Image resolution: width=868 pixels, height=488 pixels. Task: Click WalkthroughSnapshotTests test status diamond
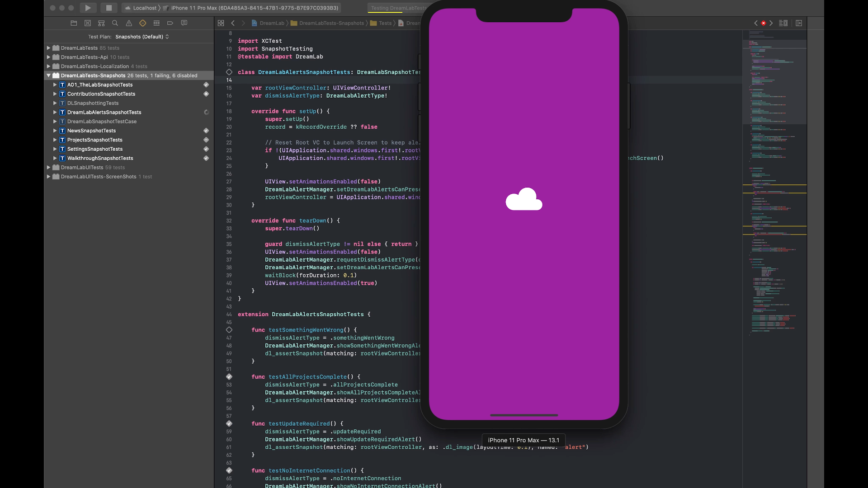(206, 158)
